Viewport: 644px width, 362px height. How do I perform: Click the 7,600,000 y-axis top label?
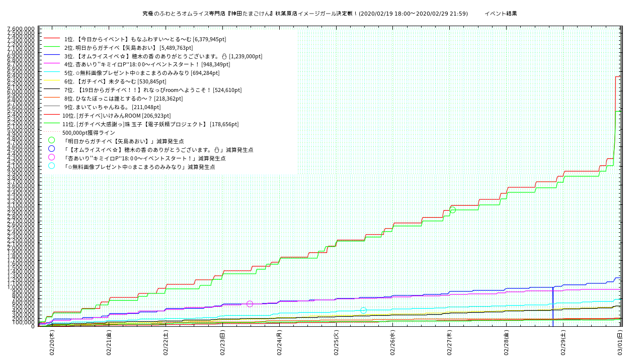(21, 29)
